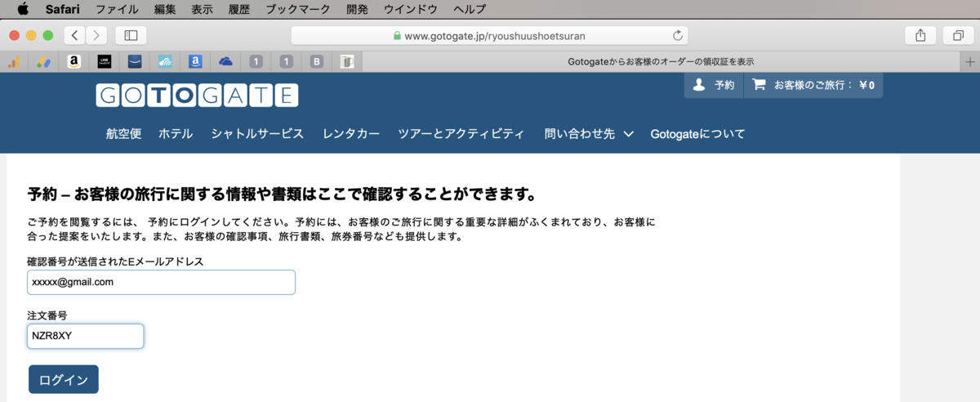Open the shopping cart お客様のご旅行

[x=813, y=85]
